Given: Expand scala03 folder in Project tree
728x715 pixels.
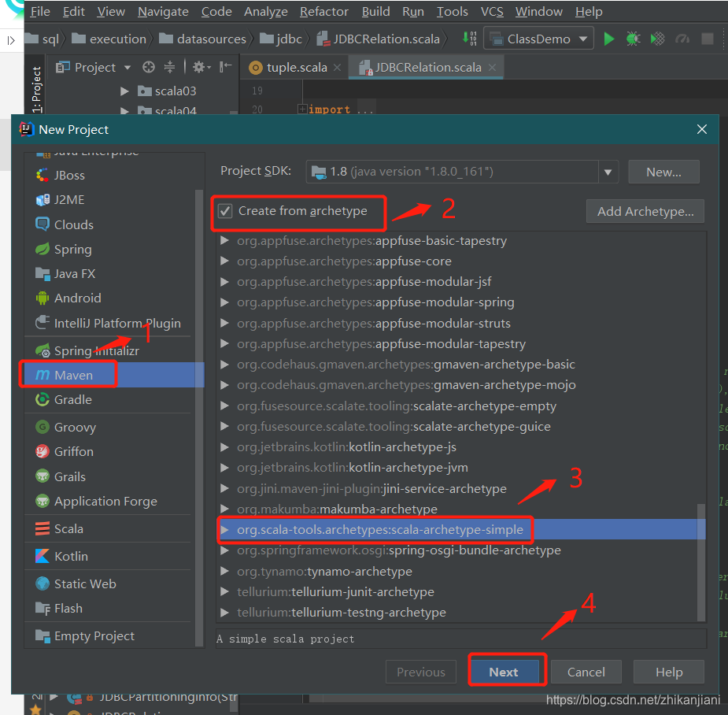Looking at the screenshot, I should pyautogui.click(x=124, y=91).
